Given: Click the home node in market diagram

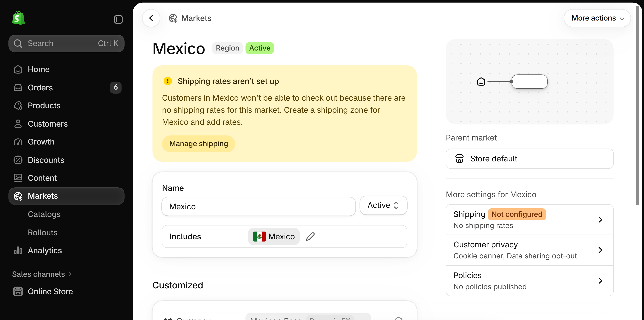Looking at the screenshot, I should [x=481, y=82].
